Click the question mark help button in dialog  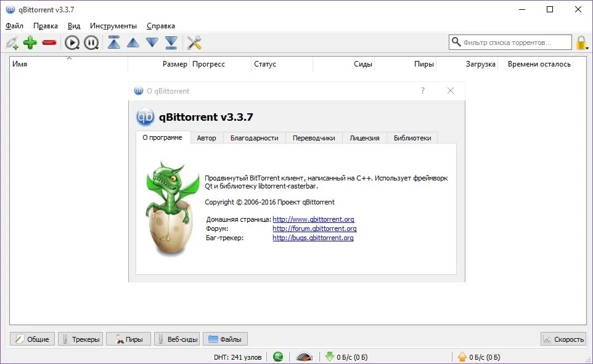coord(423,91)
